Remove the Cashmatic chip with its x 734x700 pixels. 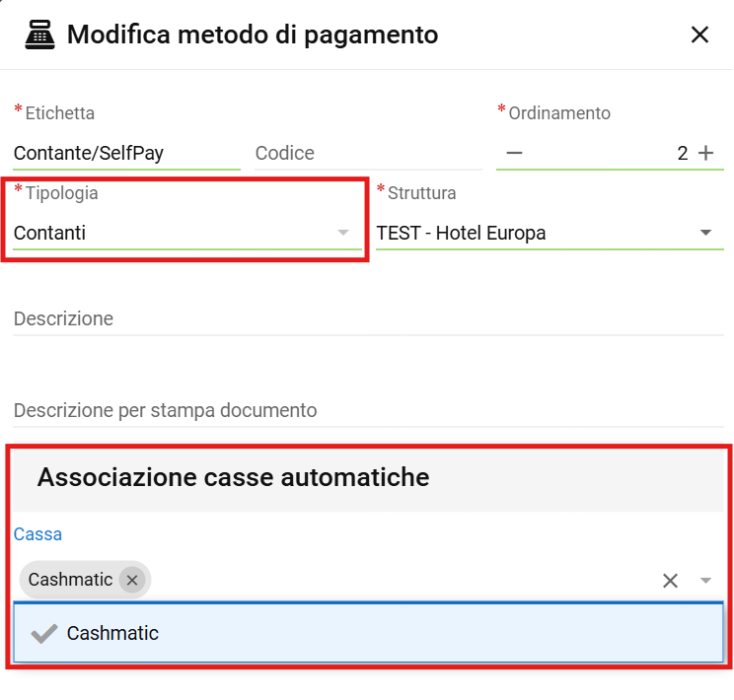132,580
